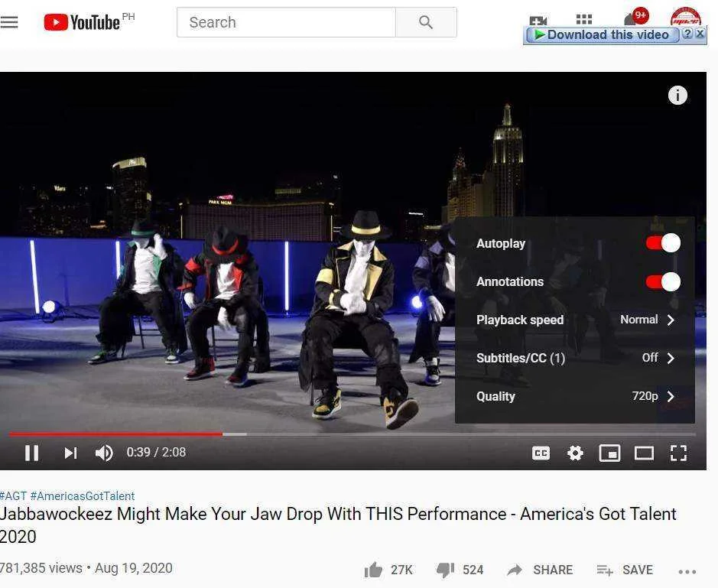This screenshot has height=588, width=718.
Task: Click the Jabbawockeez video title
Action: (338, 525)
